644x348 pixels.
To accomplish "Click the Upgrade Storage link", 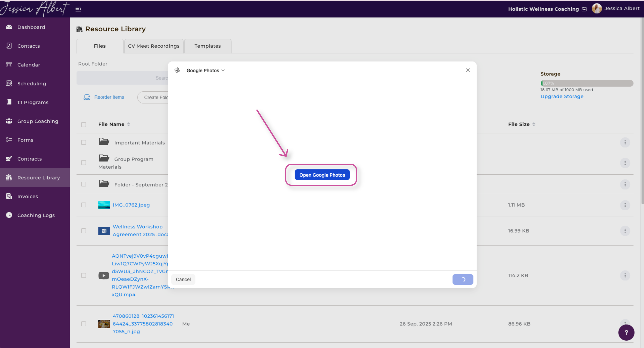I will click(562, 97).
